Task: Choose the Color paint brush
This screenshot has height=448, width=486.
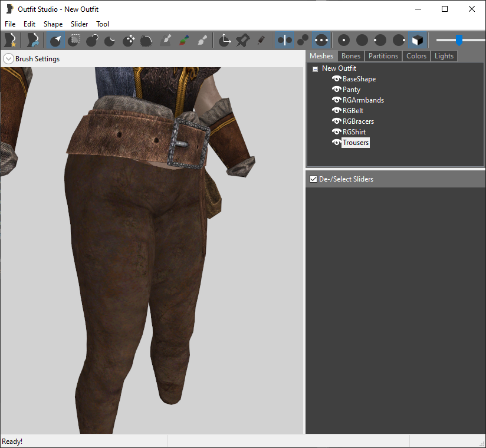Action: [x=184, y=40]
